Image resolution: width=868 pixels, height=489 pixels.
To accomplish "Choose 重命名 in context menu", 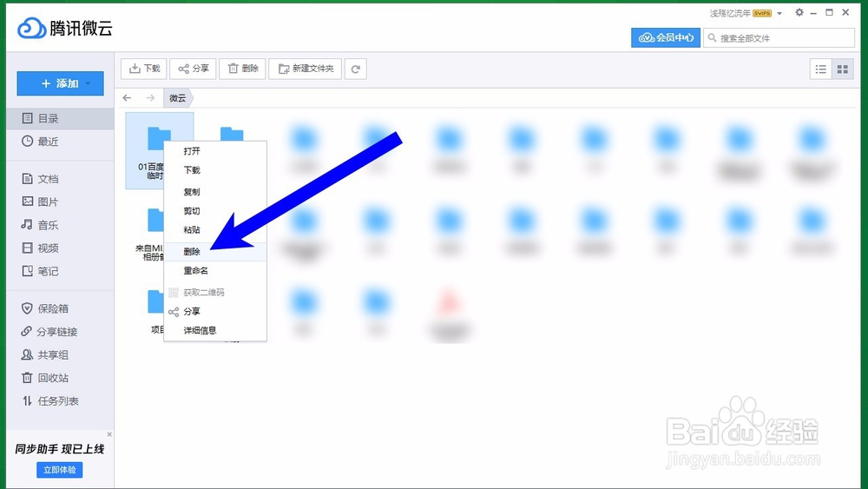I will (215, 271).
